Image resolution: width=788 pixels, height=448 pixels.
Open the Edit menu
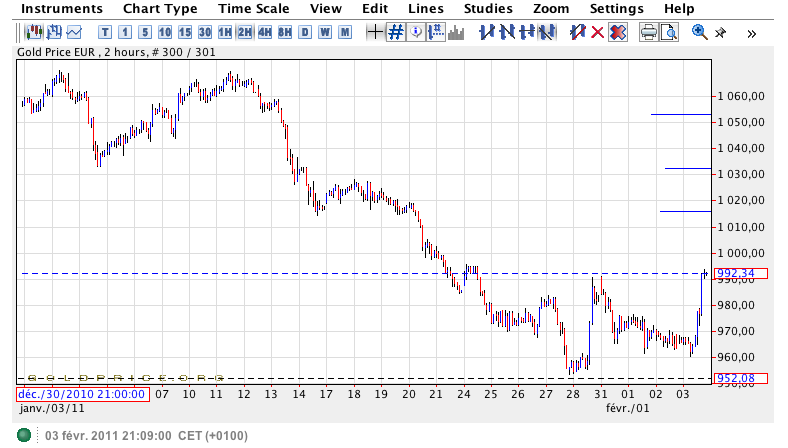375,9
